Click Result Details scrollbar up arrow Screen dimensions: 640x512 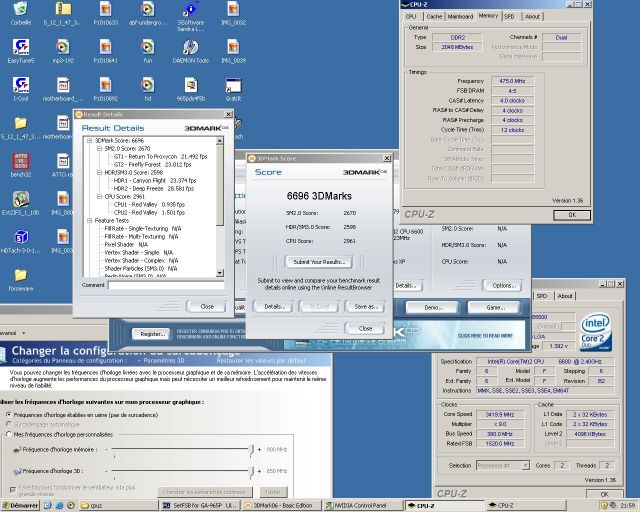(220, 141)
